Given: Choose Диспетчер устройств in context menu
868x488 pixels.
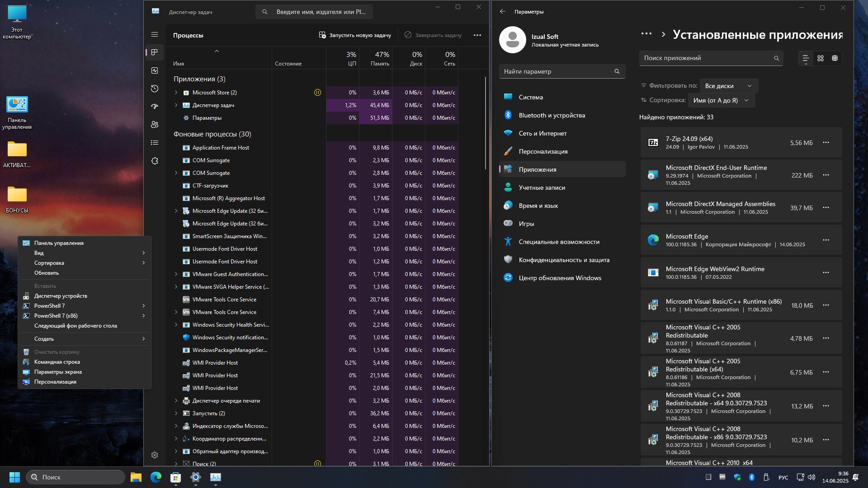Looking at the screenshot, I should coord(85,296).
